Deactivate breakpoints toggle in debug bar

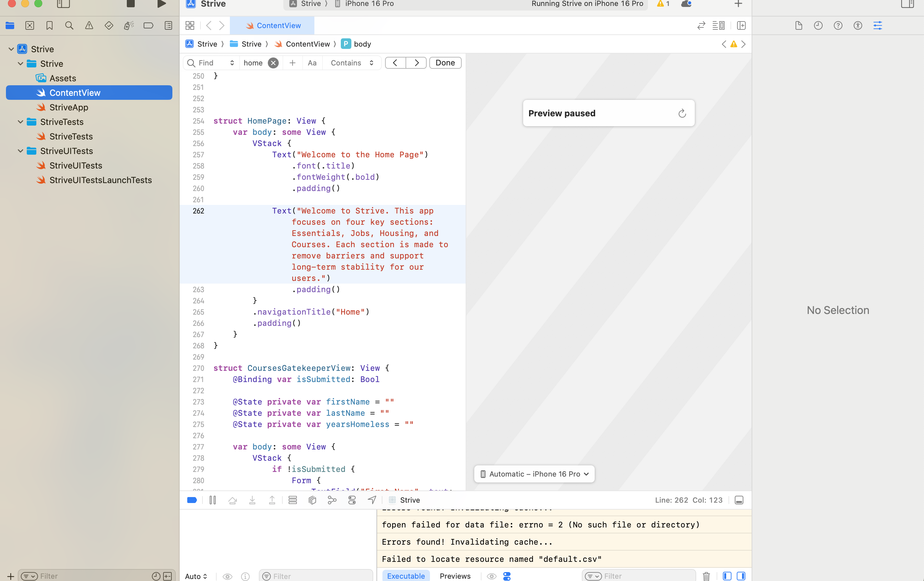click(x=192, y=500)
